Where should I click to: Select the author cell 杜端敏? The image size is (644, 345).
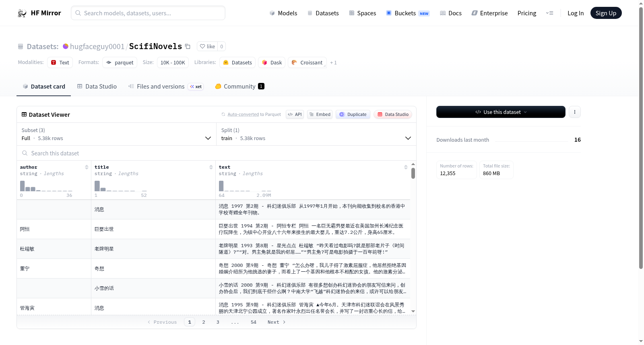pyautogui.click(x=54, y=249)
